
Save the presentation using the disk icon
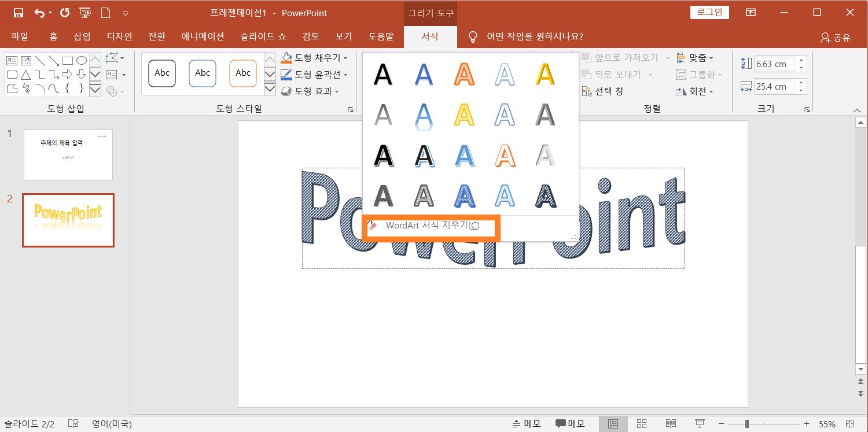tap(19, 13)
